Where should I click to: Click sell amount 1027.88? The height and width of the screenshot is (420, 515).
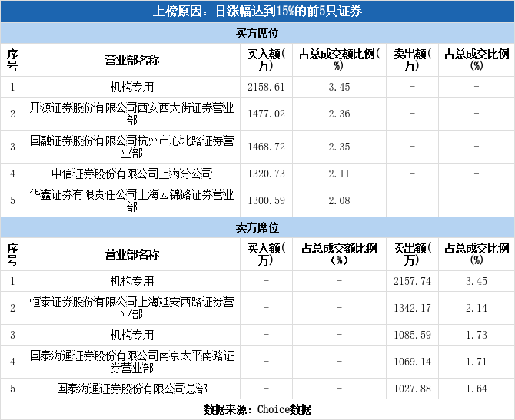412,389
